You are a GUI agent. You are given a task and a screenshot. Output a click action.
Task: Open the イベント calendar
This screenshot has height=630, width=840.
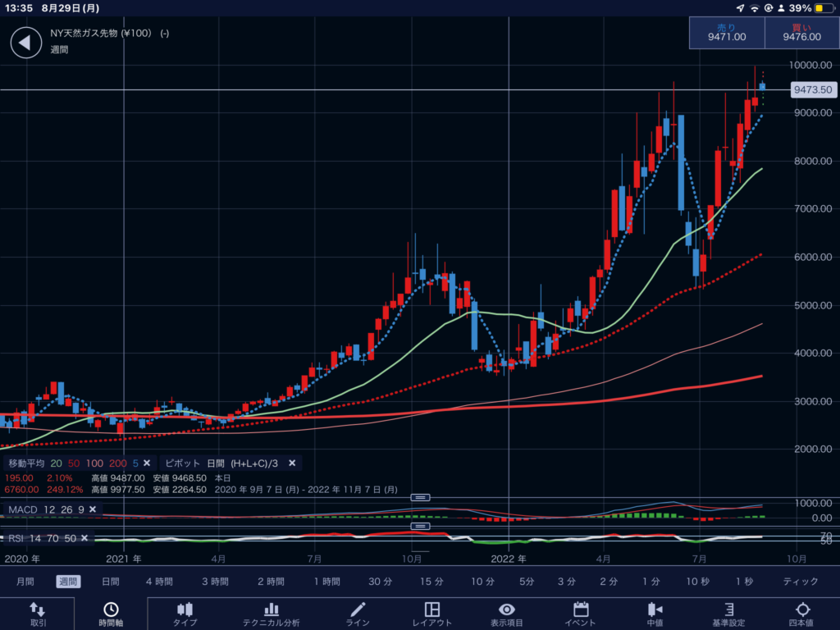[x=581, y=614]
